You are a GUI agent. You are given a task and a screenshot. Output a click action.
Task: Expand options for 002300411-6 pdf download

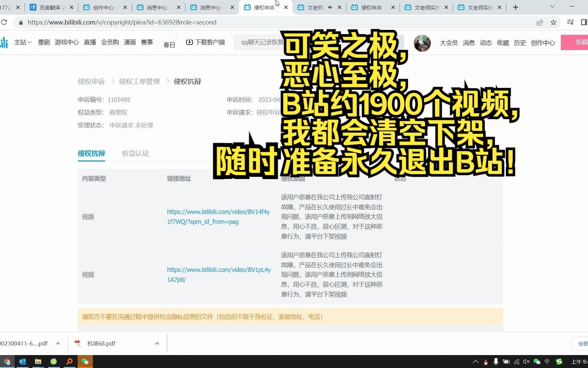[x=58, y=343]
